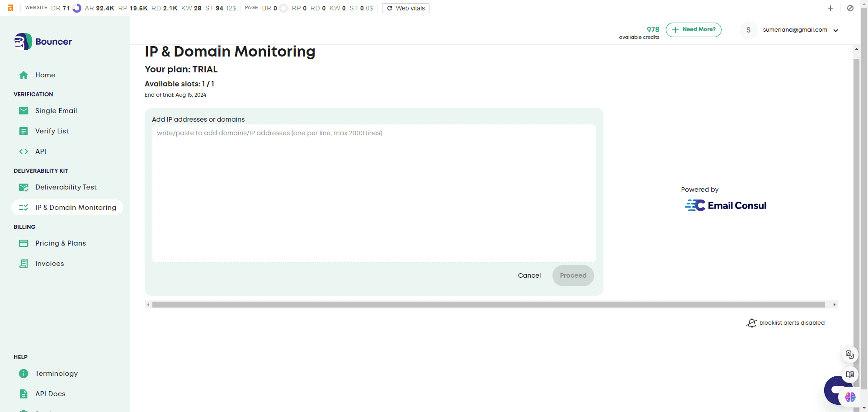868x412 pixels.
Task: Click the Invoices receipt icon
Action: click(x=24, y=264)
